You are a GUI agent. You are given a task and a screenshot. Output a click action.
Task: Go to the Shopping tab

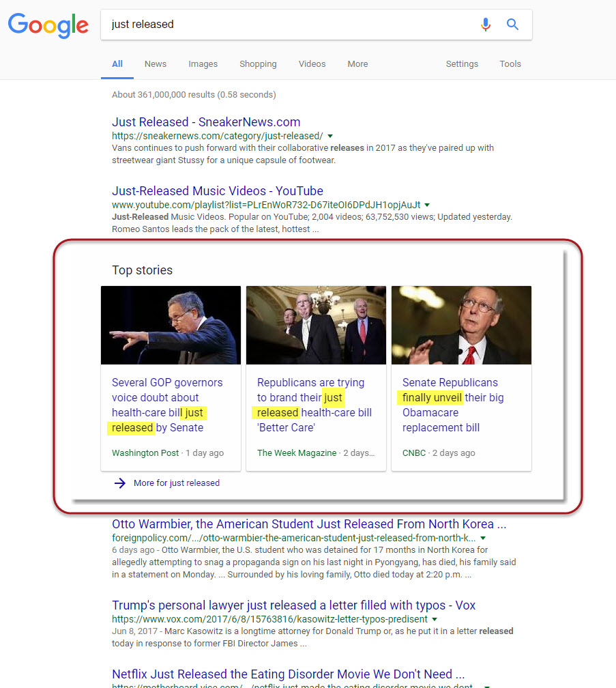258,64
